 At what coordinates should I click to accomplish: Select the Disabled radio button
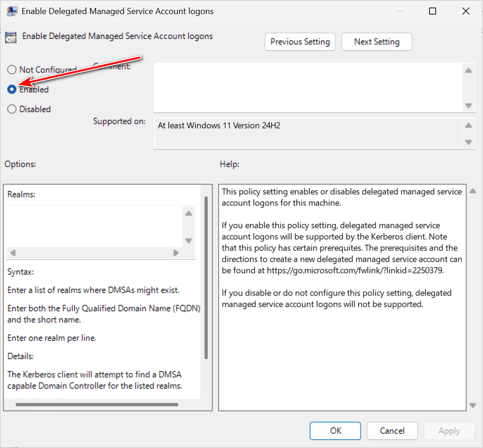pyautogui.click(x=12, y=109)
